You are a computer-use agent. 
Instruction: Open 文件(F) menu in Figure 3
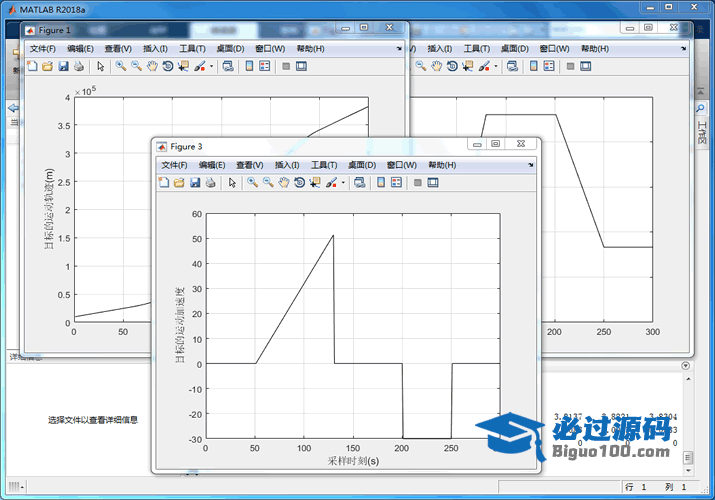[174, 165]
